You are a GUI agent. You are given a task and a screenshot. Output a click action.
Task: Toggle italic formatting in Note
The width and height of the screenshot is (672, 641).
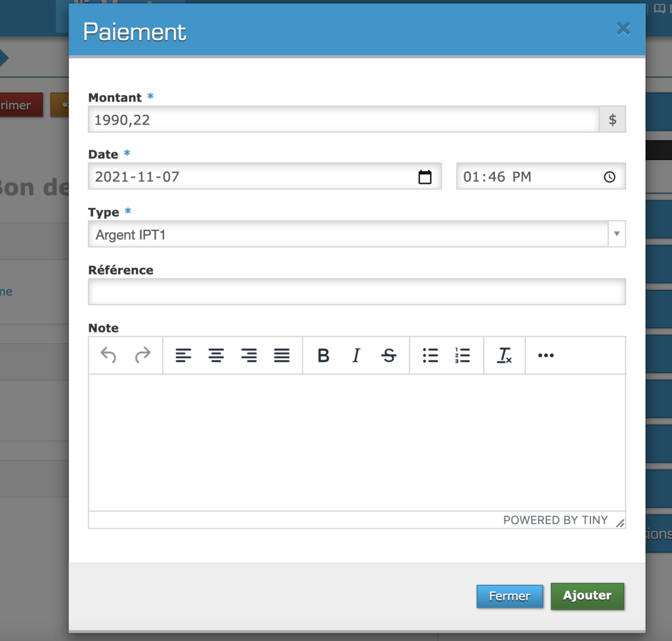(x=356, y=356)
